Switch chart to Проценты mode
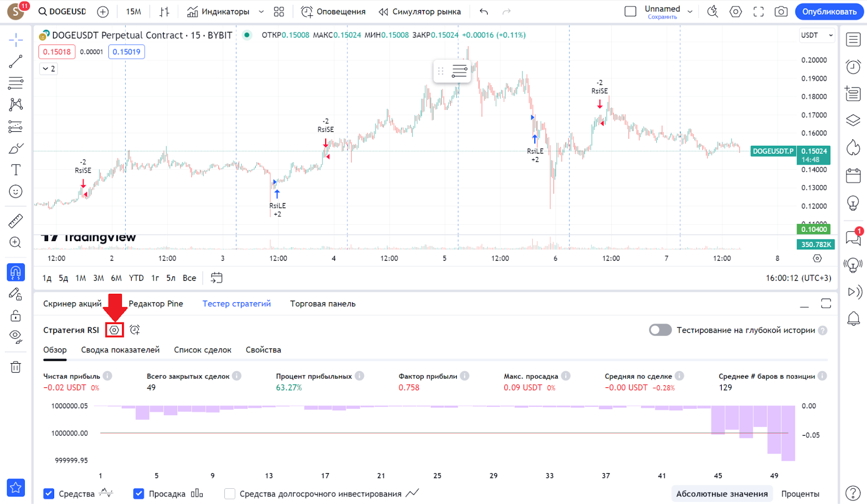Screen dimensions: 867x504 pyautogui.click(x=800, y=494)
